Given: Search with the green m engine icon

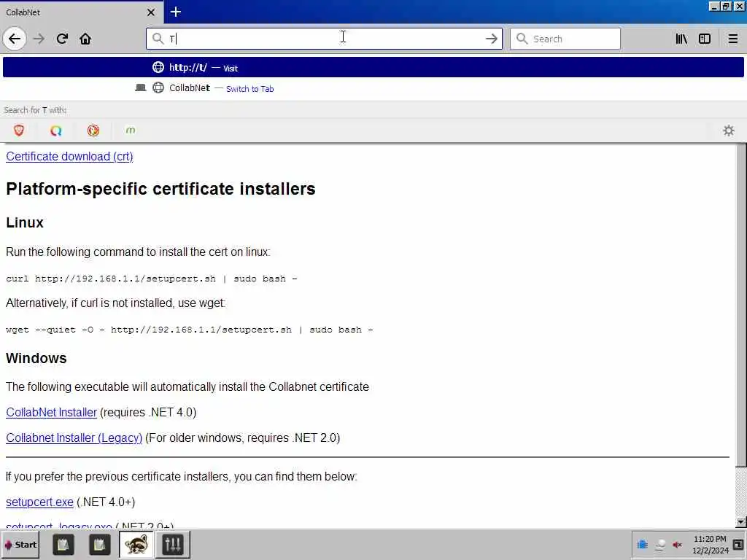Looking at the screenshot, I should coord(131,130).
